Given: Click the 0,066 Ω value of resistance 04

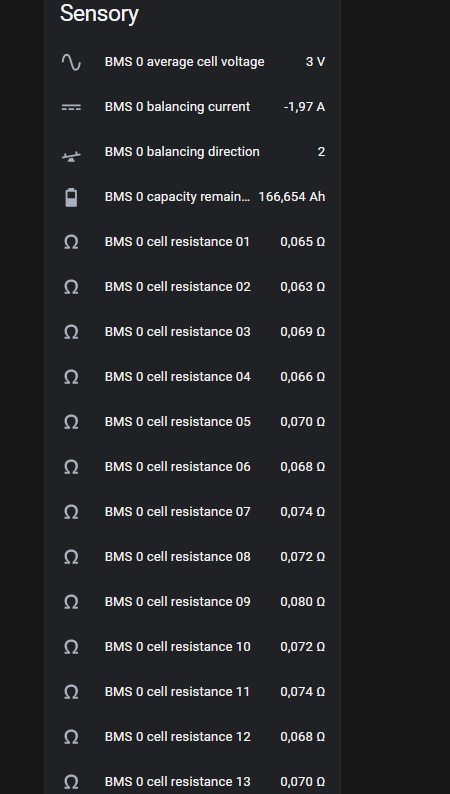Looking at the screenshot, I should pyautogui.click(x=303, y=377).
